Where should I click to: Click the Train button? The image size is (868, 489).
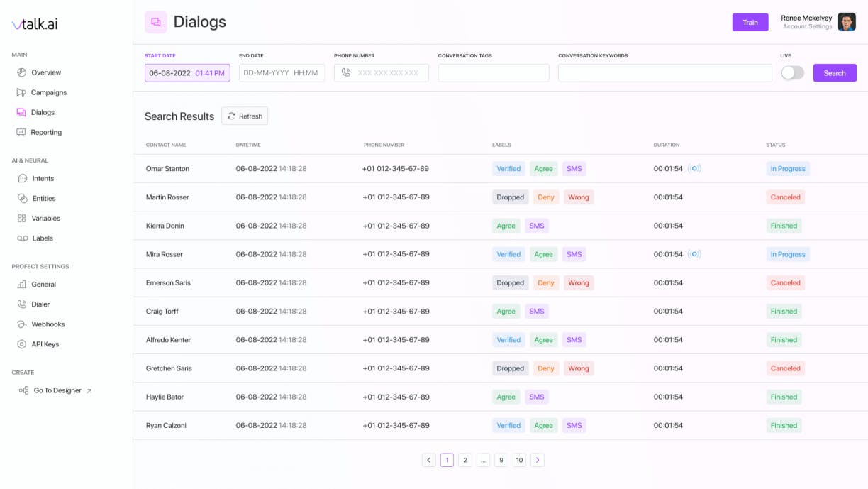point(750,22)
